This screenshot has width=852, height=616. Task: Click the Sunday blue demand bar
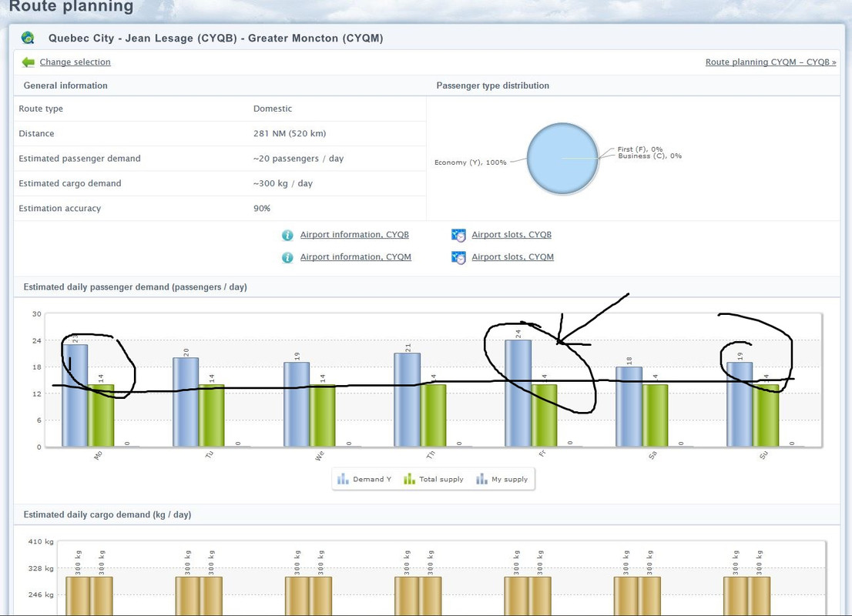(740, 405)
